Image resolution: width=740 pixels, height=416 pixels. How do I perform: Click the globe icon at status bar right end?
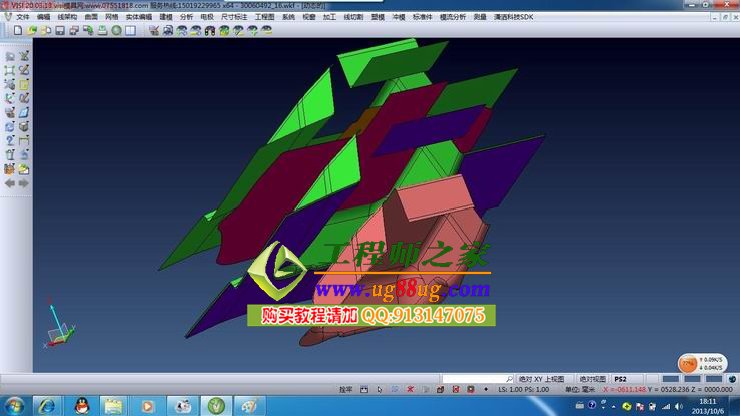click(x=732, y=379)
